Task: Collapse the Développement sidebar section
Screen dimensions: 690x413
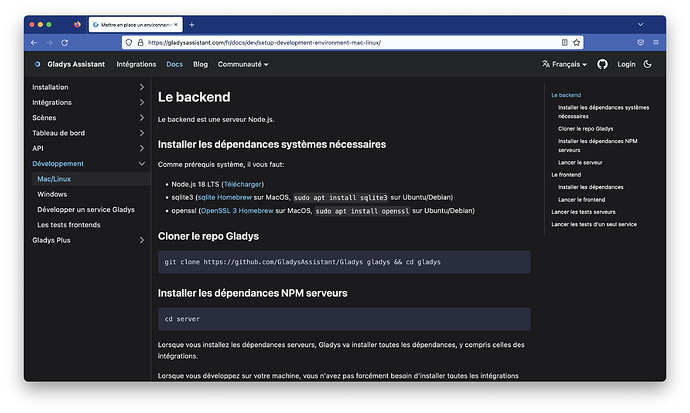Action: pos(142,164)
